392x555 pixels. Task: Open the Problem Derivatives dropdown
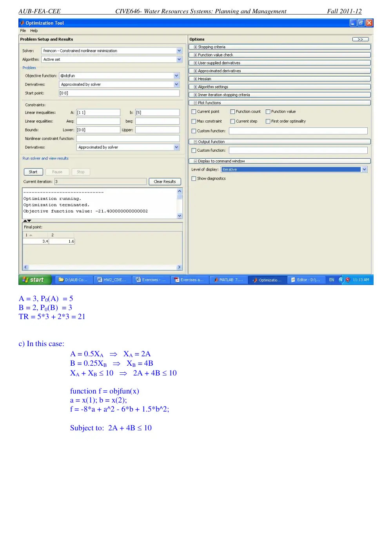119,84
